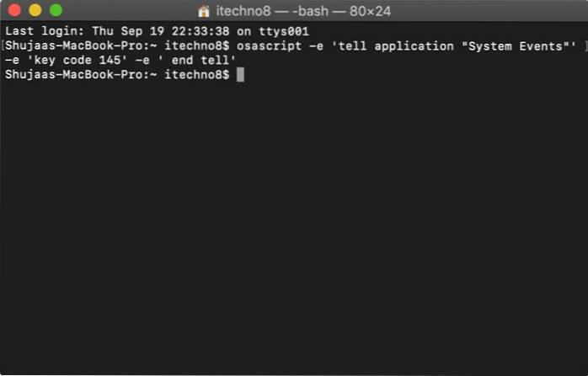Click the 80×24 size label in title

tap(370, 11)
